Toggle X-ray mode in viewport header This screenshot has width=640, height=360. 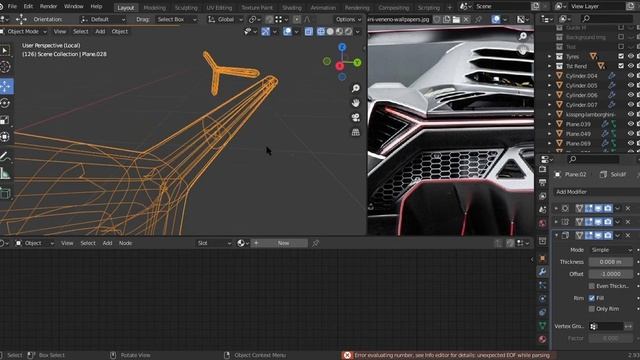point(309,31)
